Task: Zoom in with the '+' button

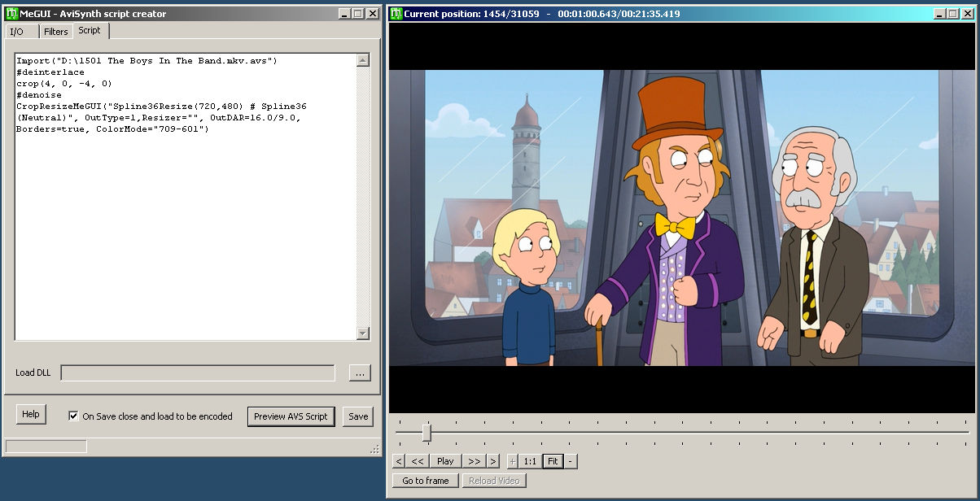Action: point(513,461)
